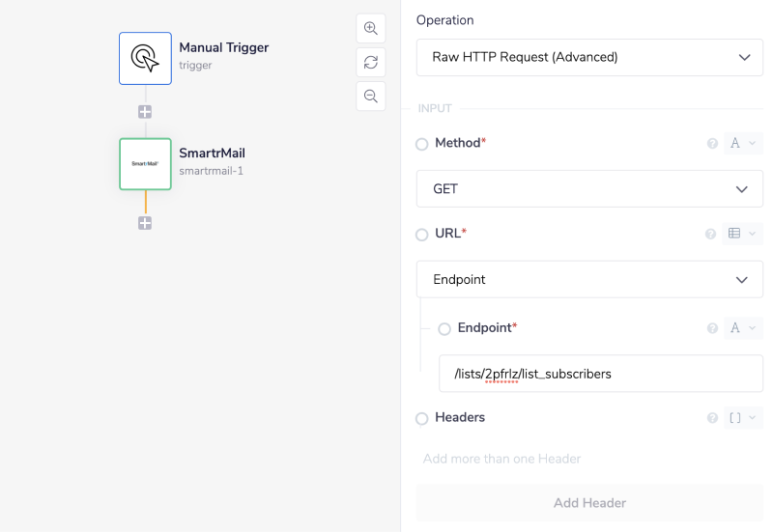
Task: Add step below Manual Trigger
Action: point(145,112)
